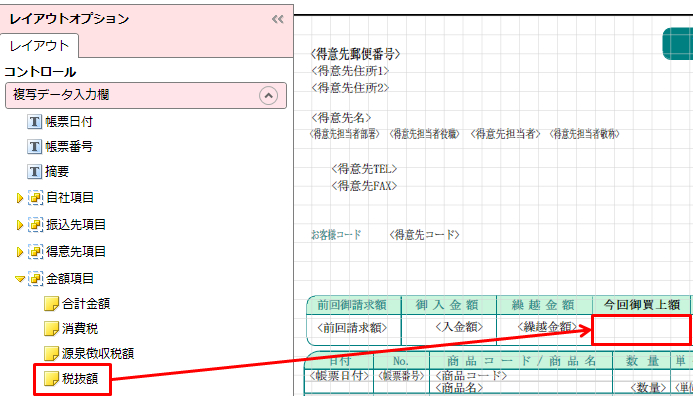Select the 〈帳票番号〉 field in detail row
Viewport: 693px width, 396px height.
401,376
